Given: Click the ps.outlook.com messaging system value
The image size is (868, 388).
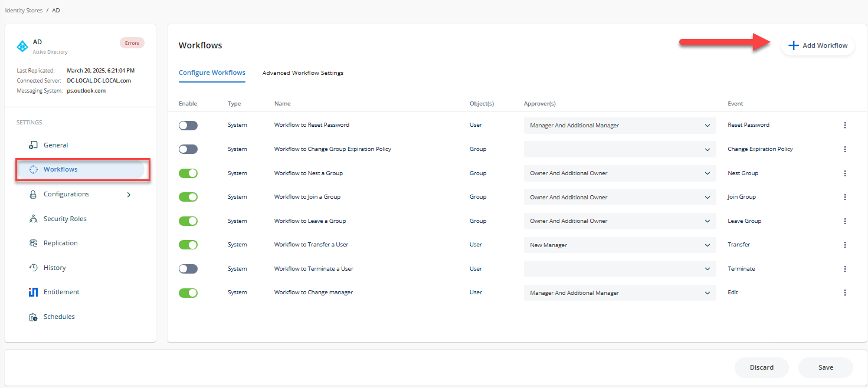Looking at the screenshot, I should pos(86,91).
